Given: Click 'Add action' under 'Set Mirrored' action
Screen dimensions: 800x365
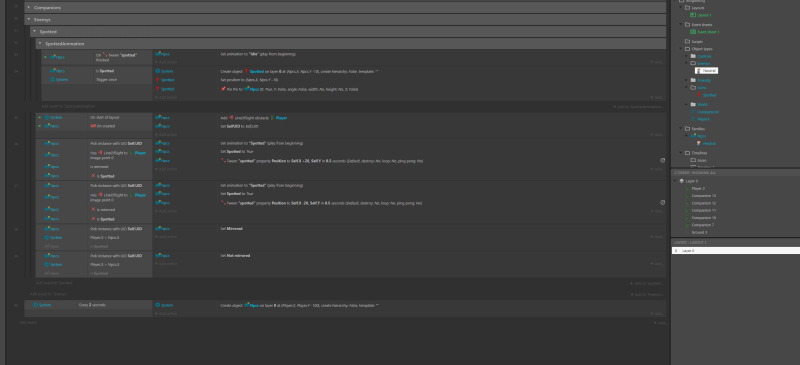Looking at the screenshot, I should point(166,237).
